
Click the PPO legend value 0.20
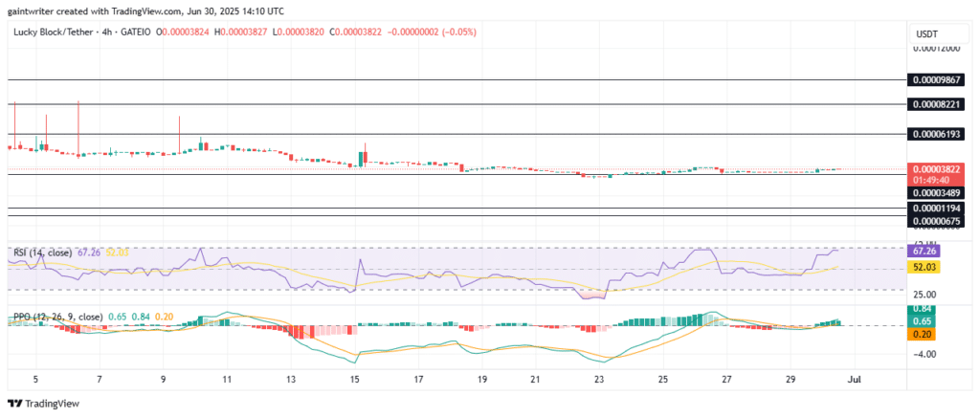tap(165, 318)
